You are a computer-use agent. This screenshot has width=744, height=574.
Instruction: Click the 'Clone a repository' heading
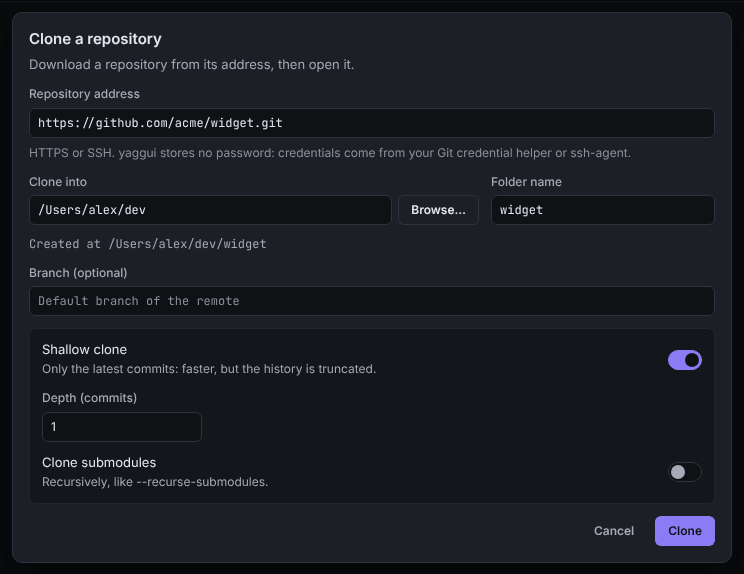(95, 39)
